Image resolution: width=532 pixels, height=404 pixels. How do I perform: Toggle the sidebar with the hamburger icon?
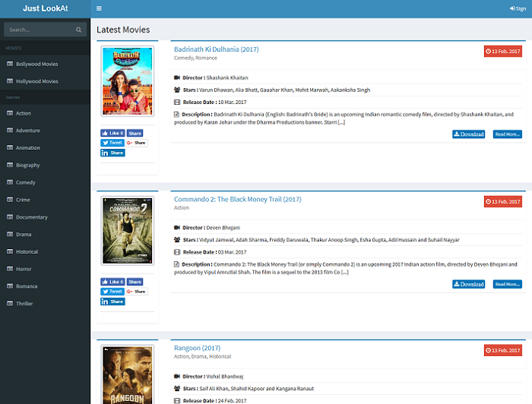[99, 8]
